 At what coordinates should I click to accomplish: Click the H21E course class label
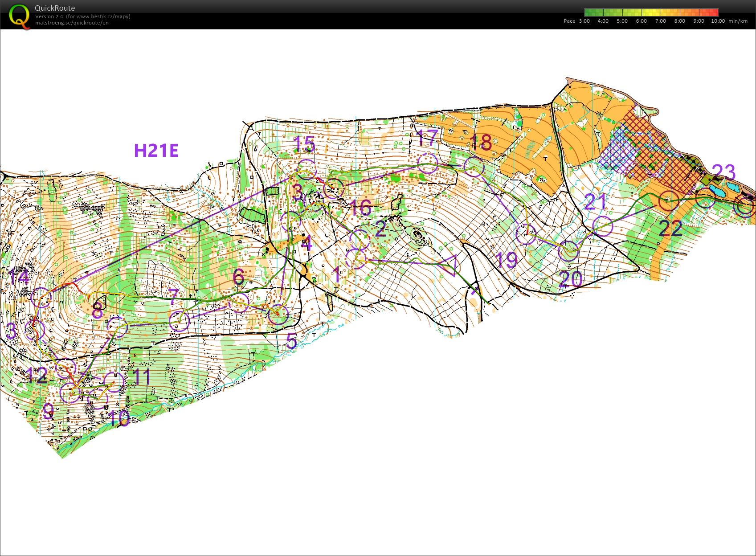[x=156, y=151]
